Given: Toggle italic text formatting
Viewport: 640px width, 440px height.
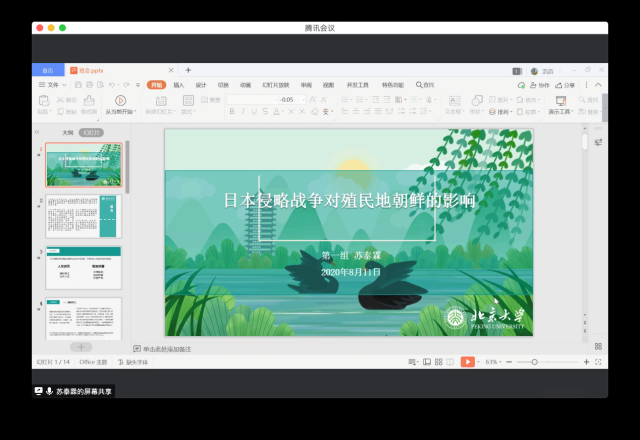Looking at the screenshot, I should pyautogui.click(x=241, y=111).
